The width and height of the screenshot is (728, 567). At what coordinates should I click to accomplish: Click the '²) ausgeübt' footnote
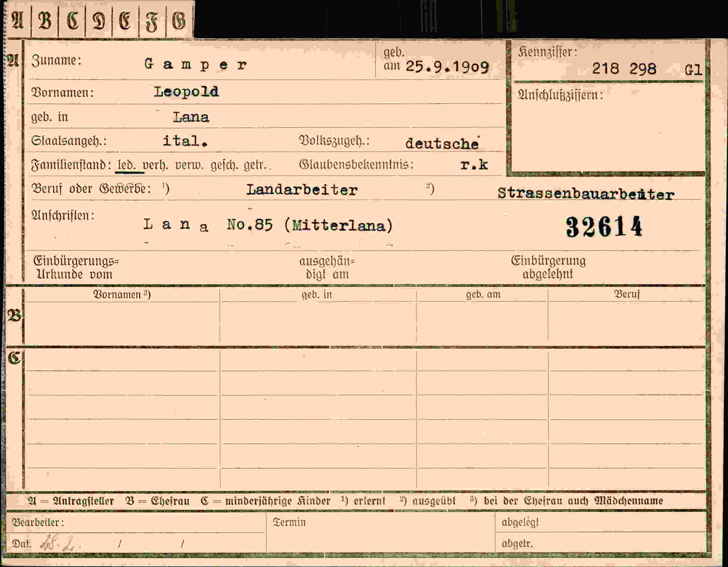coord(427,501)
